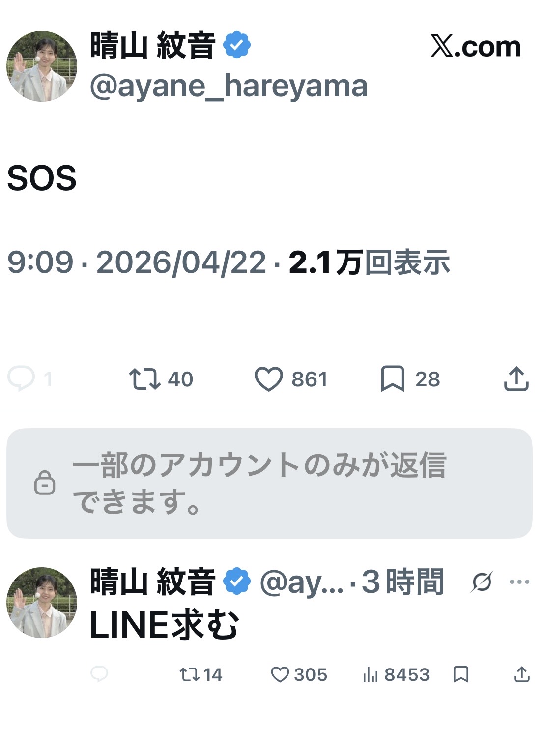Repost the LINE求む reply
Image resolution: width=546 pixels, height=756 pixels.
[x=190, y=674]
